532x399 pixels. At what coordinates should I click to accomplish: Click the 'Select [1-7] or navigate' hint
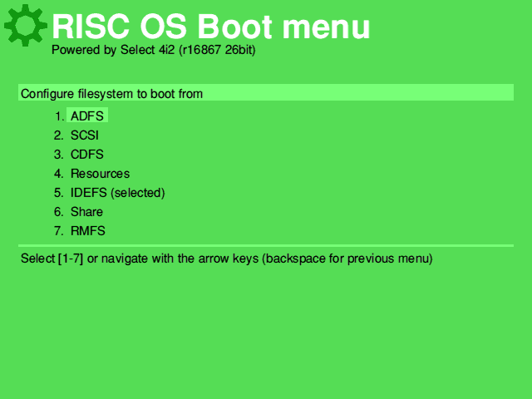tap(227, 259)
